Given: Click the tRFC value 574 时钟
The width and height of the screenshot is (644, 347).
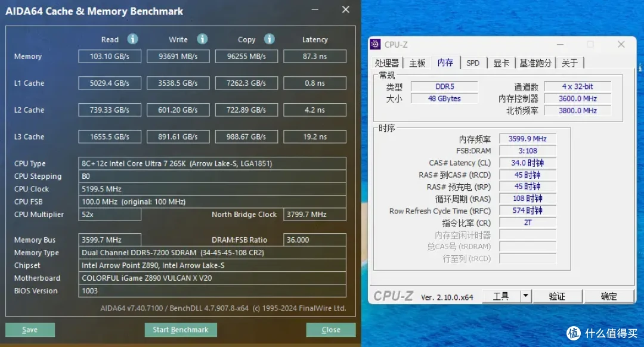Looking at the screenshot, I should click(x=528, y=210).
